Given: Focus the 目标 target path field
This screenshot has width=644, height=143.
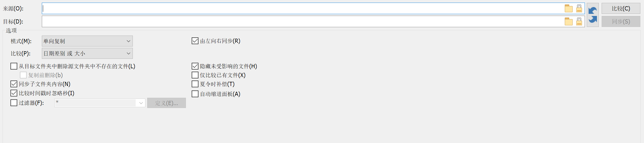Looking at the screenshot, I should pyautogui.click(x=301, y=21).
